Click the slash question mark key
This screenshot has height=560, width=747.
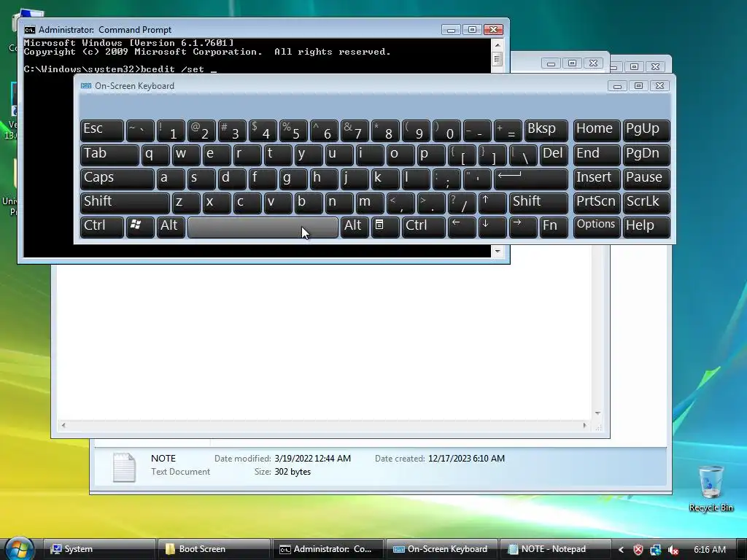462,203
